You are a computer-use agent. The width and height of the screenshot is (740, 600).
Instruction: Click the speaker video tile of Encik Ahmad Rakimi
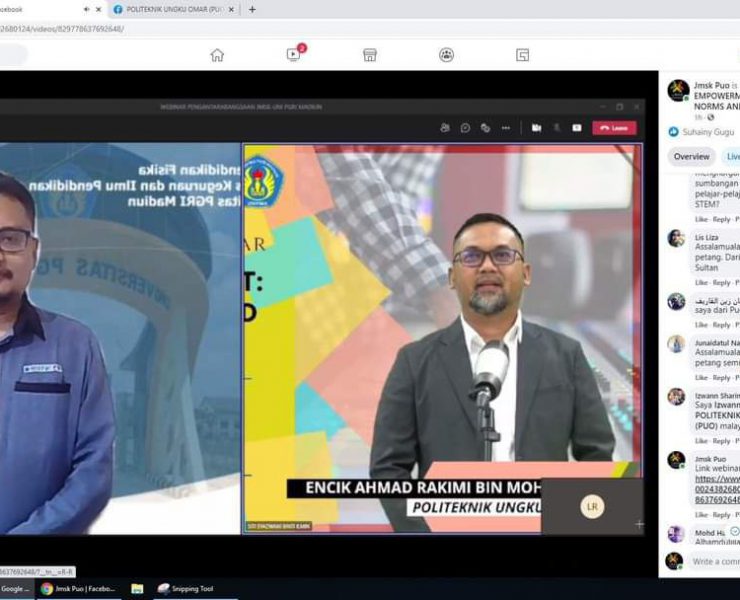442,338
